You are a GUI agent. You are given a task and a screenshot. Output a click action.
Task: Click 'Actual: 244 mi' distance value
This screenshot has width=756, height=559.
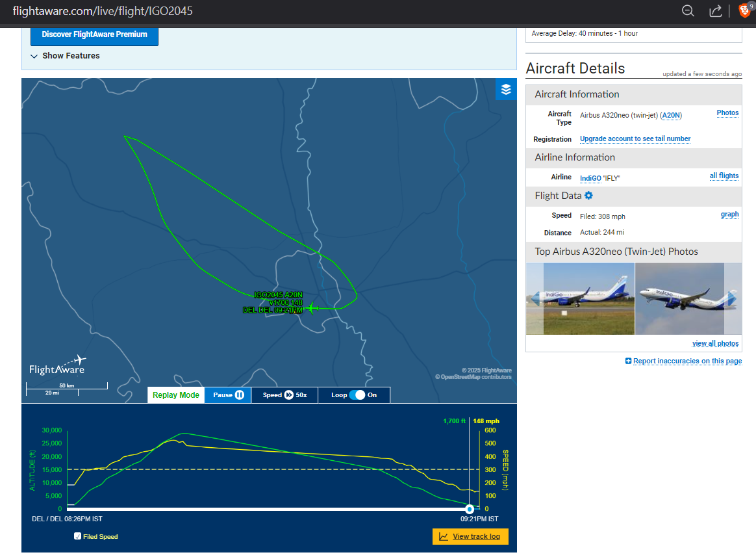tap(602, 233)
